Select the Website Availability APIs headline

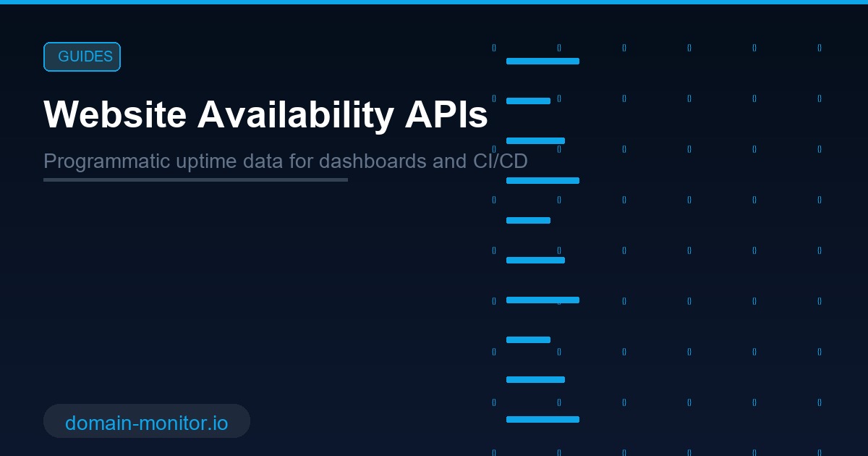[265, 114]
